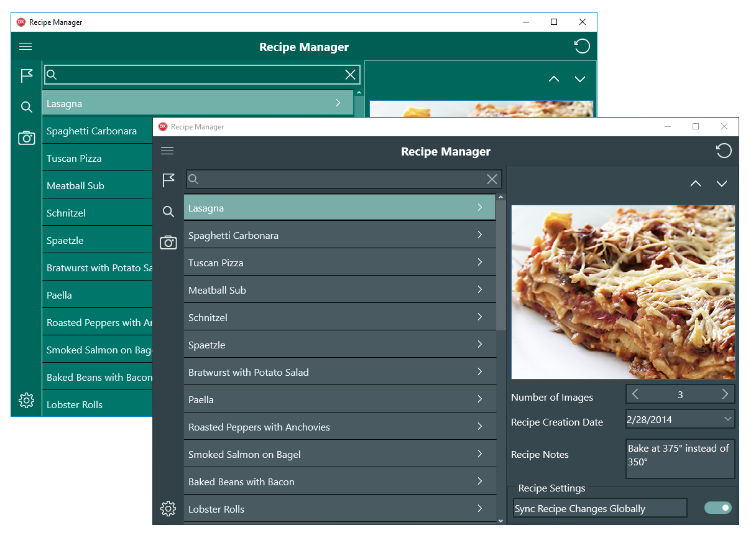Expand Schnitzel chevron in front window

pyautogui.click(x=480, y=317)
